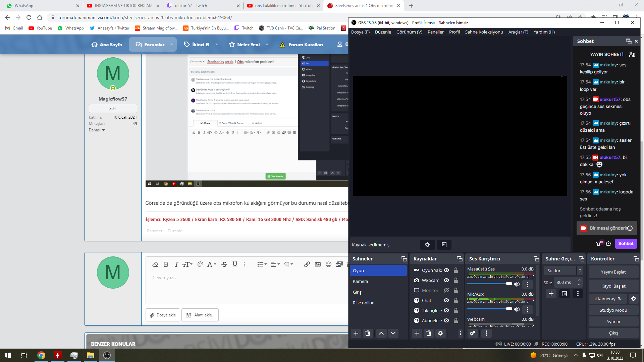644x362 pixels.
Task: Add a source in Kaynaklar panel
Action: [x=417, y=333]
